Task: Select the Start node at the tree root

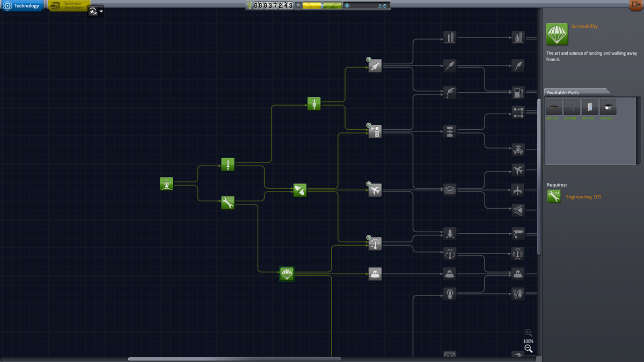Action: 166,184
